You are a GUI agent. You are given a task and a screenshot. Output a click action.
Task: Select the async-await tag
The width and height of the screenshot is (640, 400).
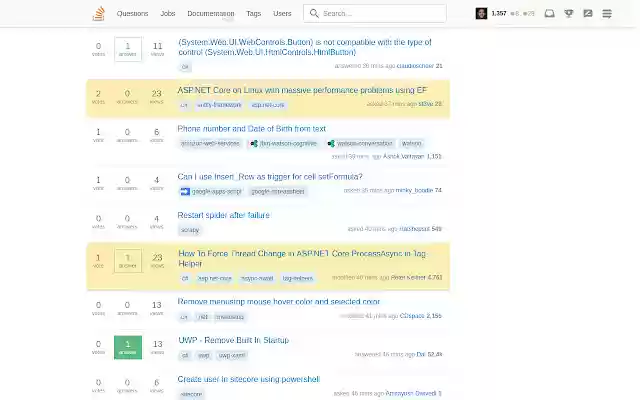click(x=257, y=278)
